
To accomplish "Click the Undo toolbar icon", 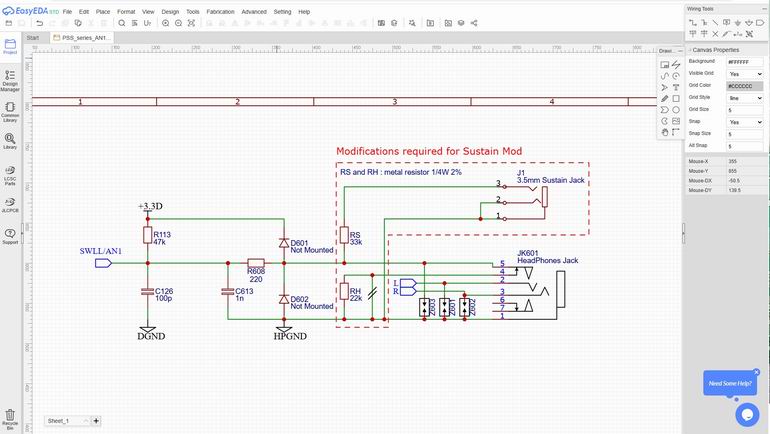I will pos(39,23).
